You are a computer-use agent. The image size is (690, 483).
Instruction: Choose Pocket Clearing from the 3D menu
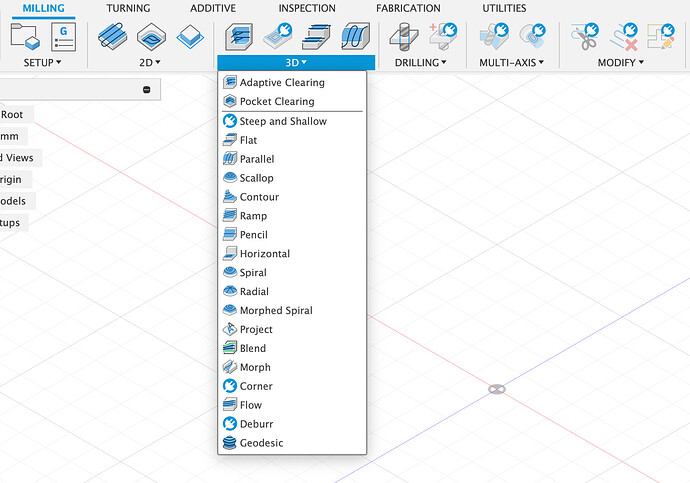pyautogui.click(x=292, y=102)
